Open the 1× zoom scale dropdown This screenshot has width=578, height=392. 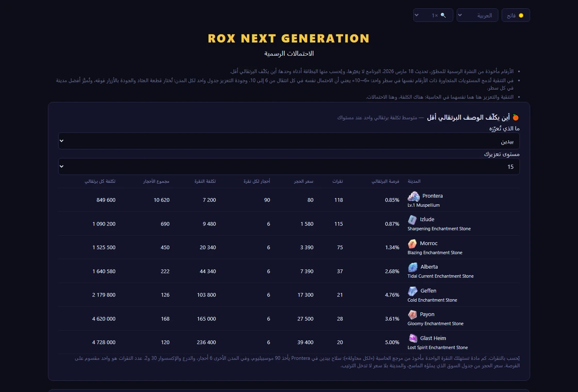tap(433, 15)
